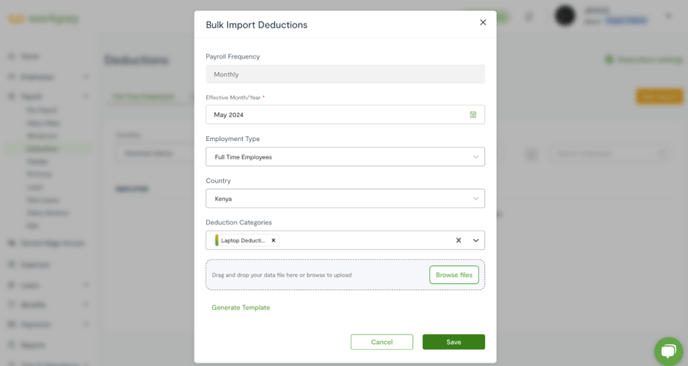Click the May 2024 date field

coord(345,115)
